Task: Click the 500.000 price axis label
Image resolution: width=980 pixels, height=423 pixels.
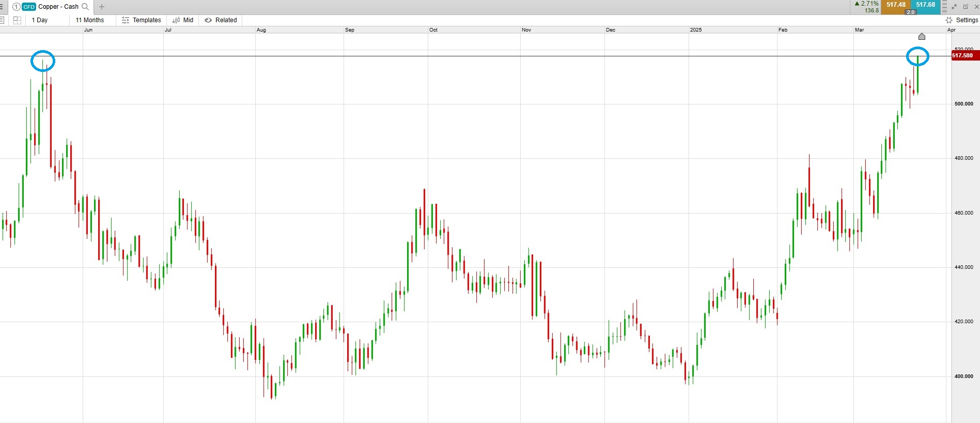Action: pyautogui.click(x=963, y=104)
